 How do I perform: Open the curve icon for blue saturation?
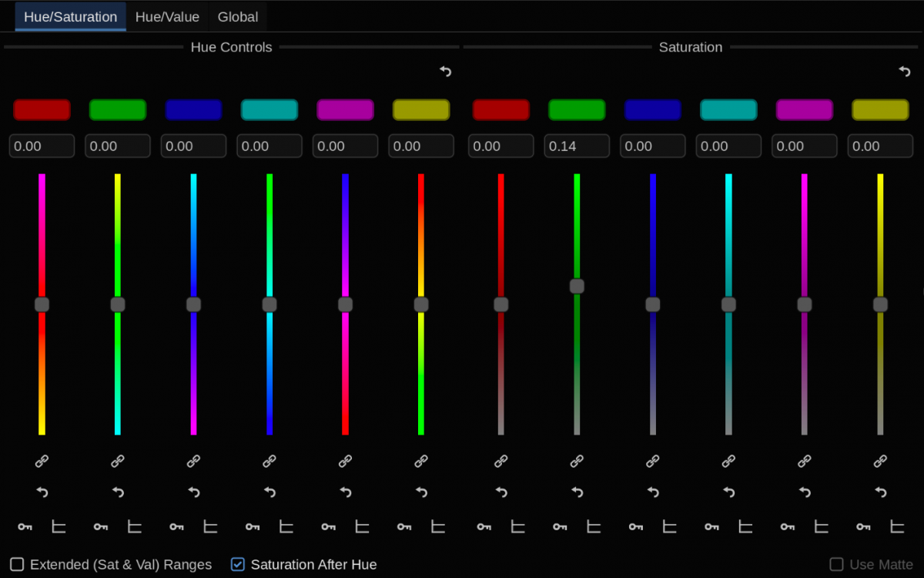pos(669,527)
